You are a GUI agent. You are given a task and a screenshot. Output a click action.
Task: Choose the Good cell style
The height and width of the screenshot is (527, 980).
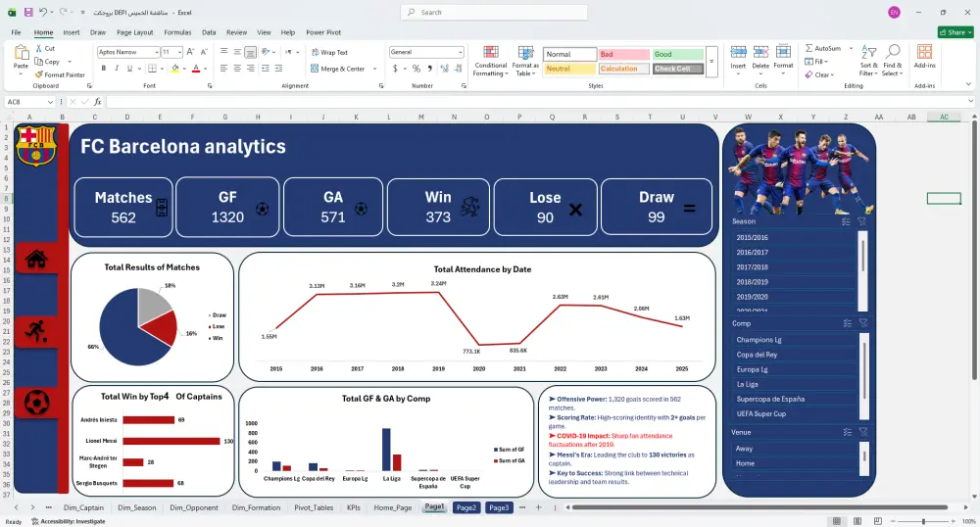tap(678, 54)
